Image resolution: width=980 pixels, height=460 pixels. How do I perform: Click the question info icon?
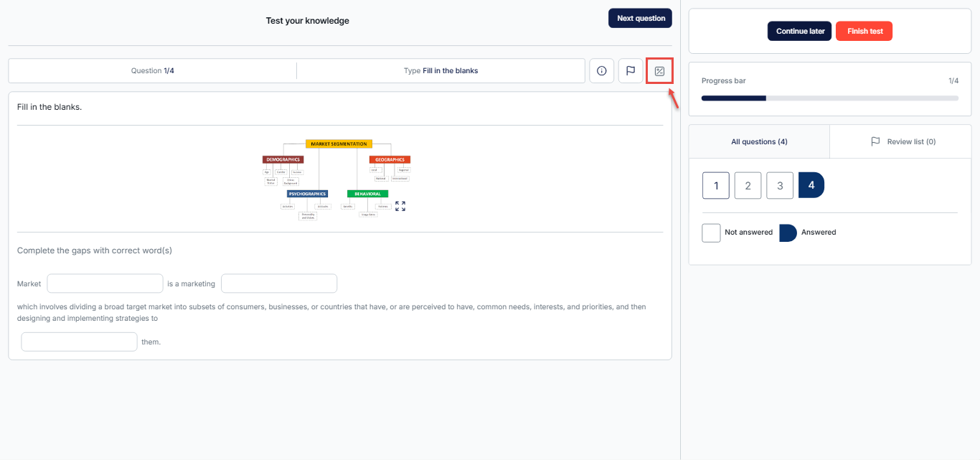click(602, 71)
